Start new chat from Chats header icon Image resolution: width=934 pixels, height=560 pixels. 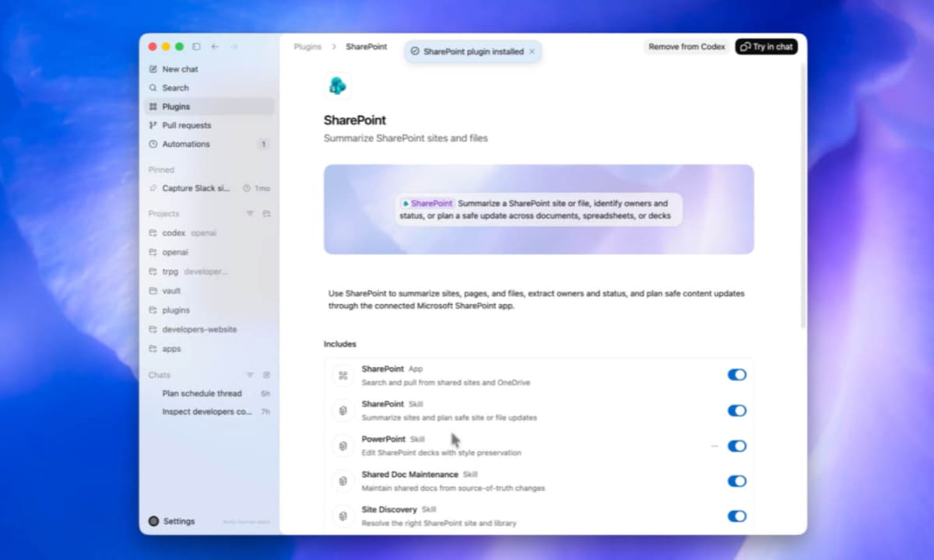(x=266, y=375)
